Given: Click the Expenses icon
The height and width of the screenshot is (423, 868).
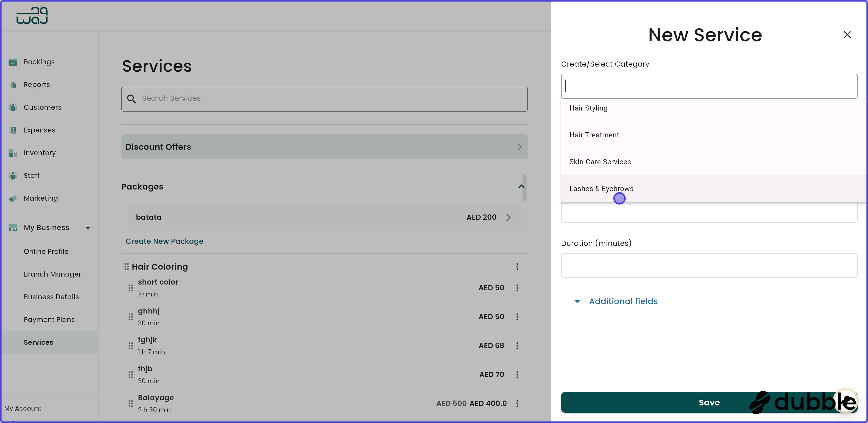Looking at the screenshot, I should [x=13, y=130].
